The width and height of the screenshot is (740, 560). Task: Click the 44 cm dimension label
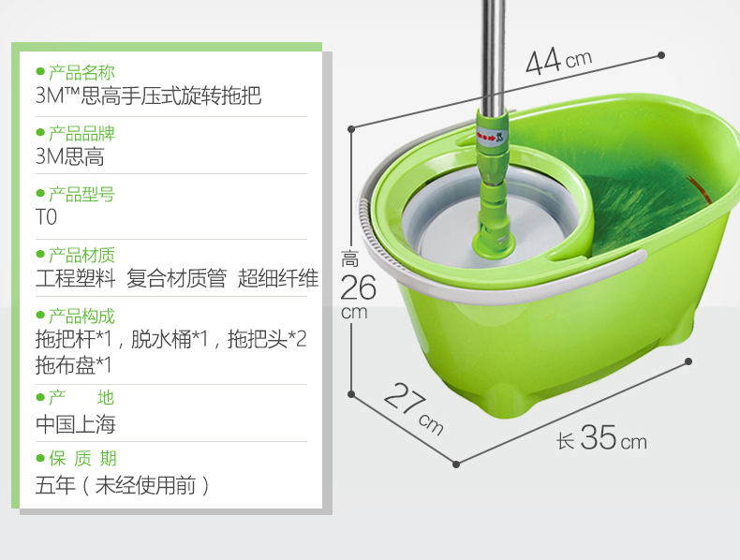(x=559, y=61)
